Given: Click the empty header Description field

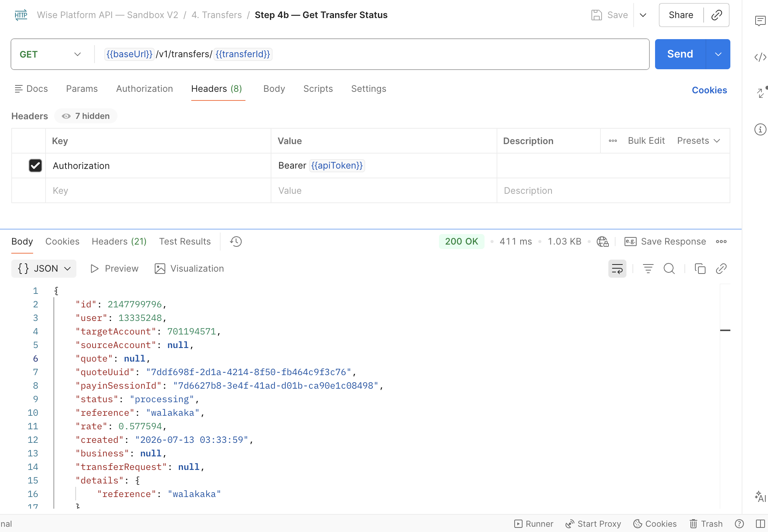Looking at the screenshot, I should tap(613, 191).
